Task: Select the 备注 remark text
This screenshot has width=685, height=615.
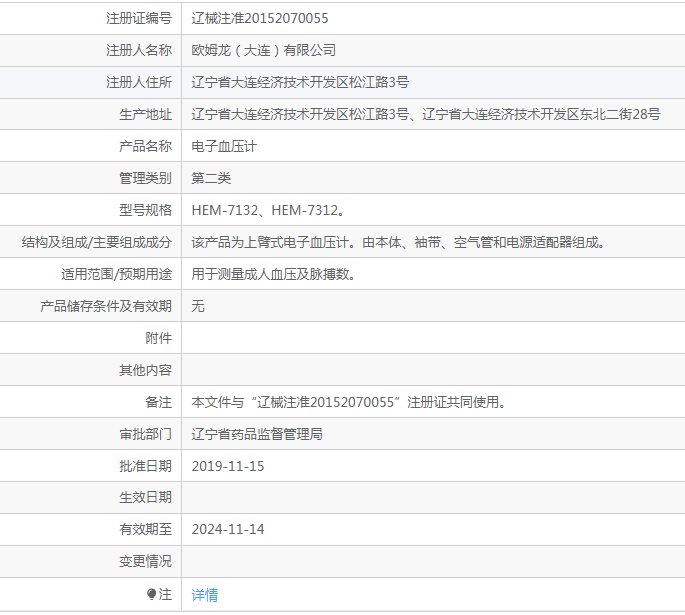Action: click(x=349, y=402)
